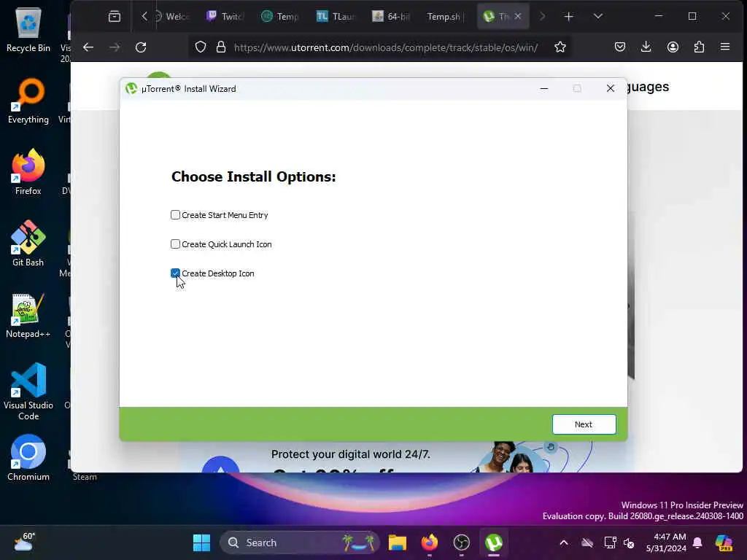Switch to the Temp.sh tab
Viewport: 747px width, 560px height.
[x=444, y=17]
